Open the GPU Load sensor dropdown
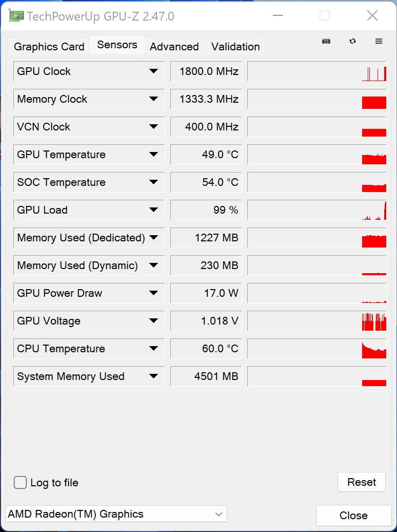This screenshot has height=532, width=397. [x=153, y=210]
